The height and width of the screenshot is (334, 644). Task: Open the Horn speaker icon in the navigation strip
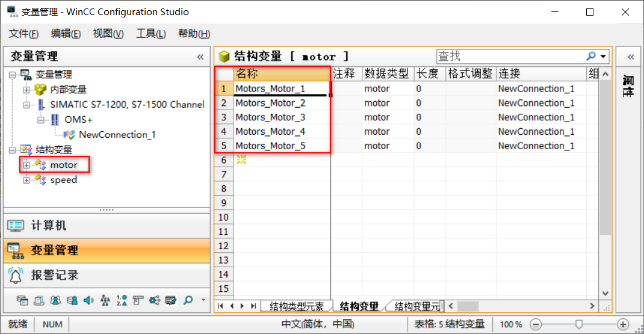88,300
